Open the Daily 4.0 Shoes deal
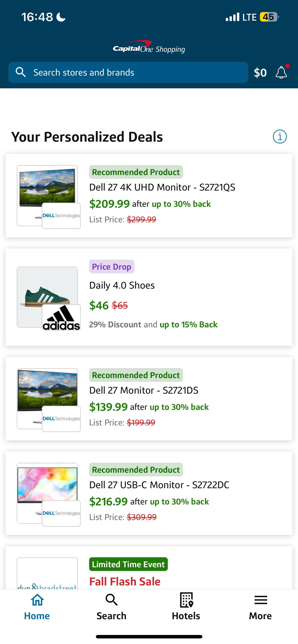The height and width of the screenshot is (644, 298). pos(122,285)
